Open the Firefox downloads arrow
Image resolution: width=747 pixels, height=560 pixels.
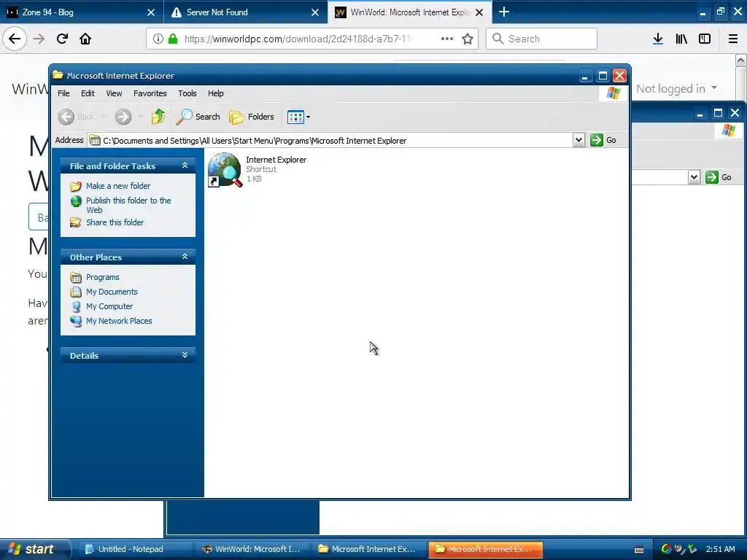658,39
